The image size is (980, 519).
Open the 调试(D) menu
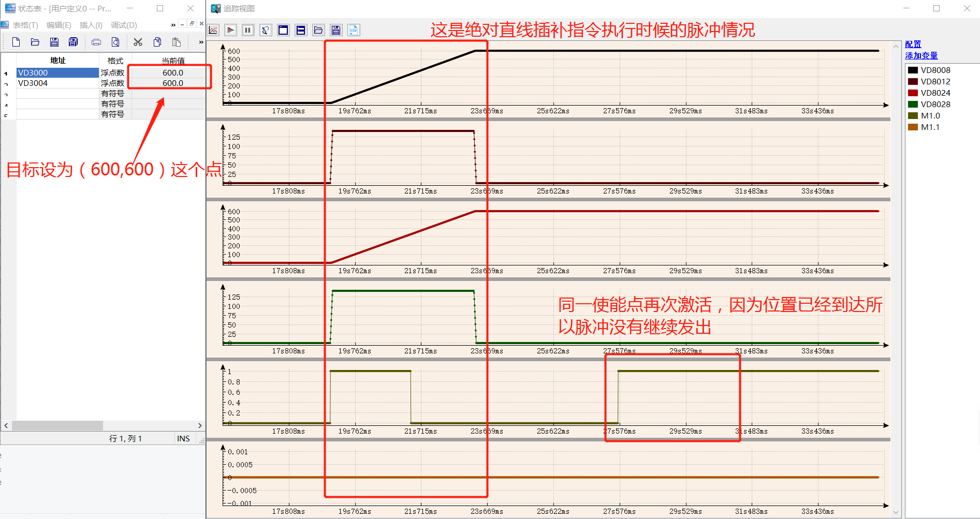point(124,25)
